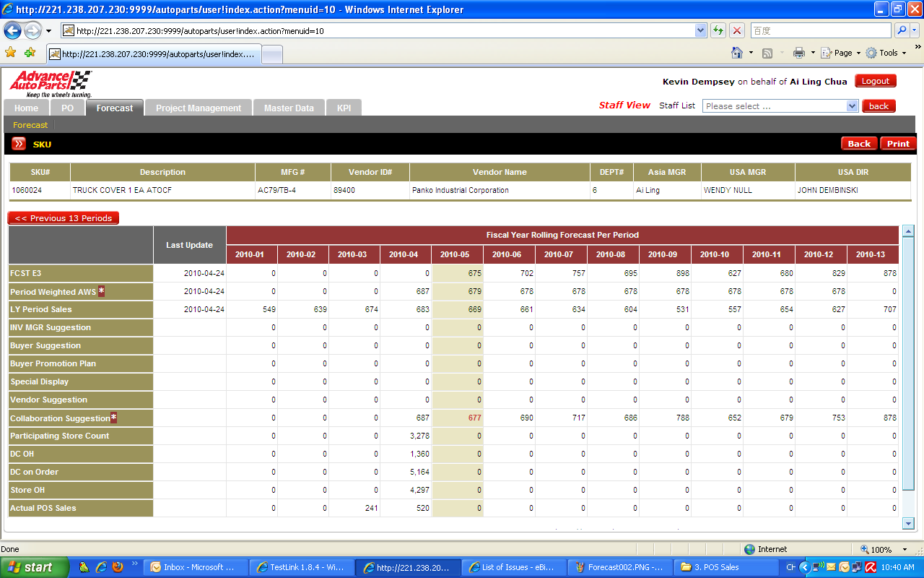Click the Refresh page icon

(x=718, y=30)
